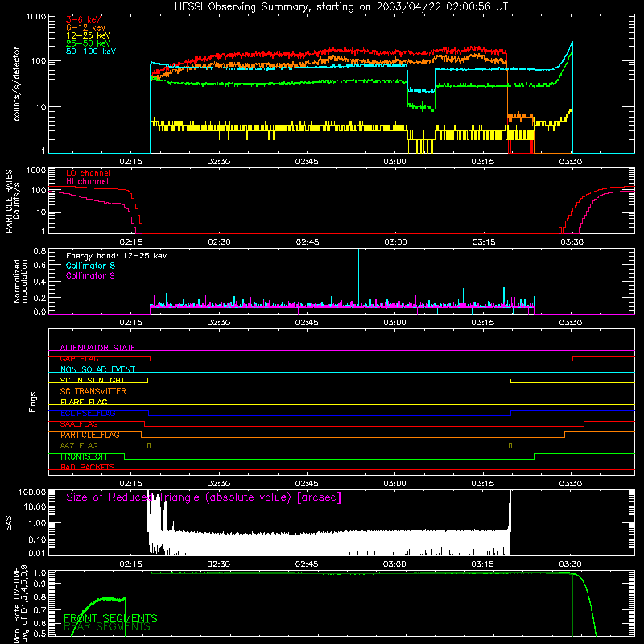Select the 3-6 keV legend label

(84, 19)
